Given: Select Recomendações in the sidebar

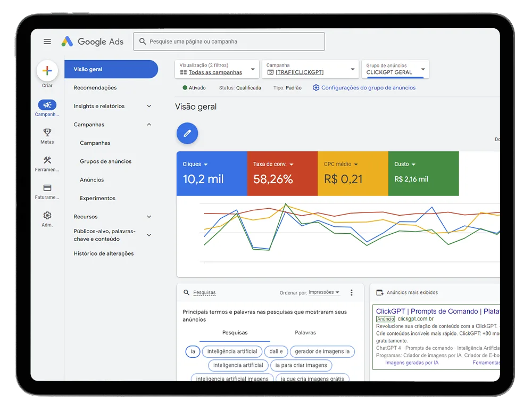Looking at the screenshot, I should [x=95, y=88].
